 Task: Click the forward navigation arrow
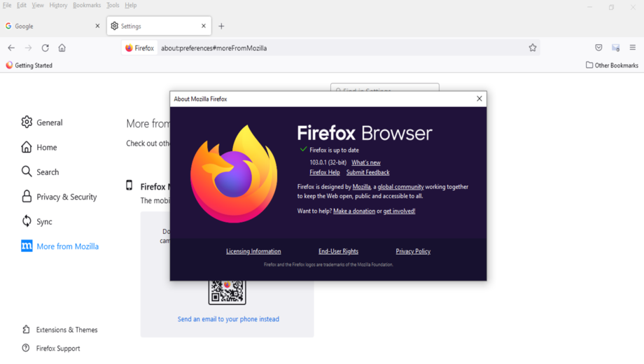point(28,48)
